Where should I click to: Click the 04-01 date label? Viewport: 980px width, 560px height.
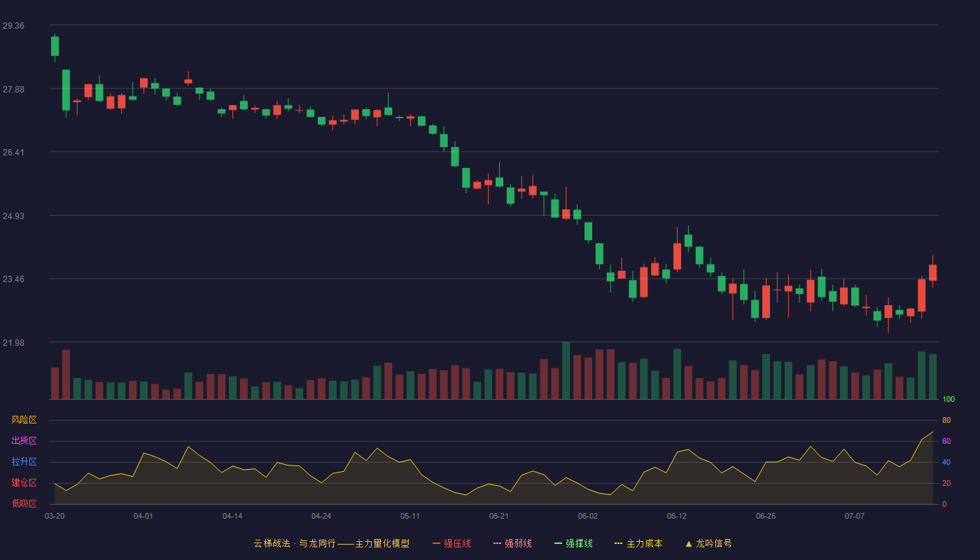point(143,516)
